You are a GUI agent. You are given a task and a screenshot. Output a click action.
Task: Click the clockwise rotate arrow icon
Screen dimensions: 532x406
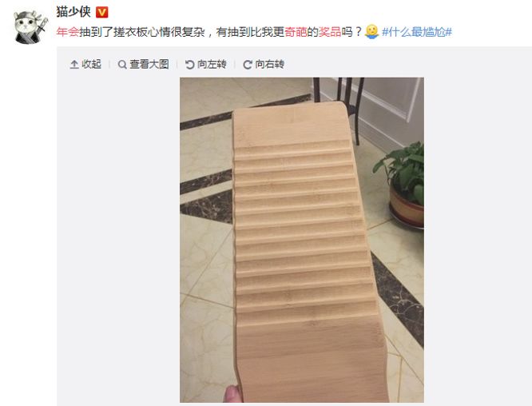[248, 64]
